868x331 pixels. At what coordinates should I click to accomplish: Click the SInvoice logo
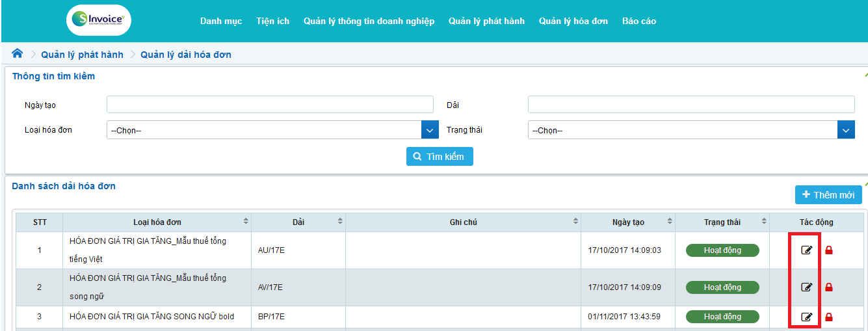tap(99, 21)
